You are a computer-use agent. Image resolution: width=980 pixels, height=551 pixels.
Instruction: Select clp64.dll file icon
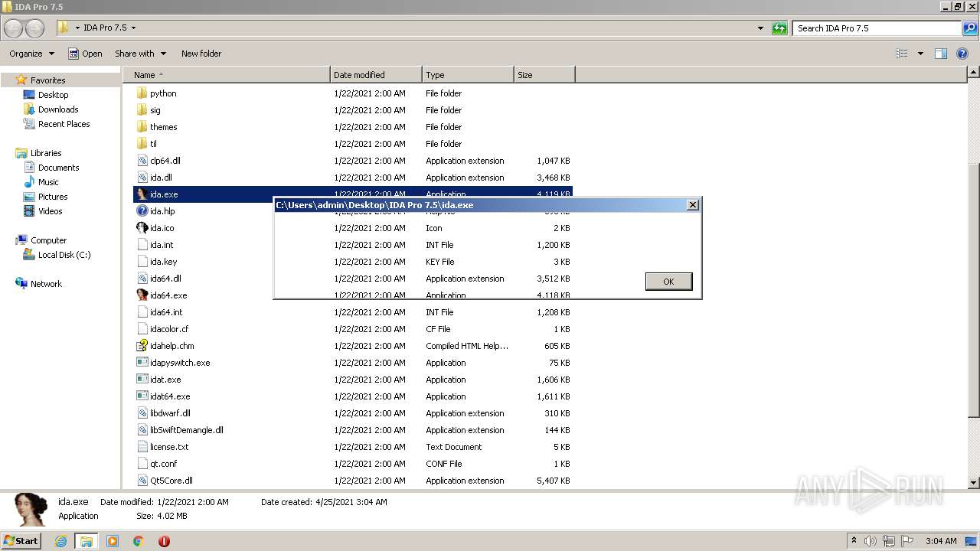(142, 161)
